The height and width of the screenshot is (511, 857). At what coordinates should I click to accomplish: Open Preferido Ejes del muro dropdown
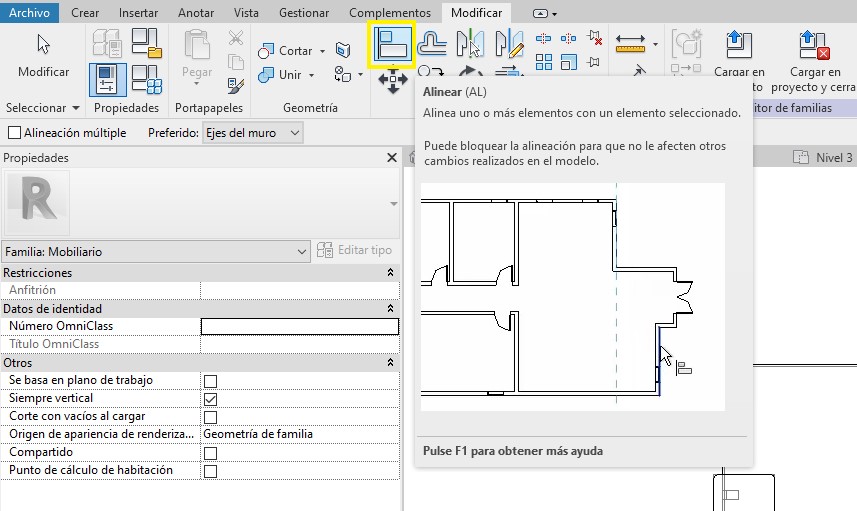[252, 133]
